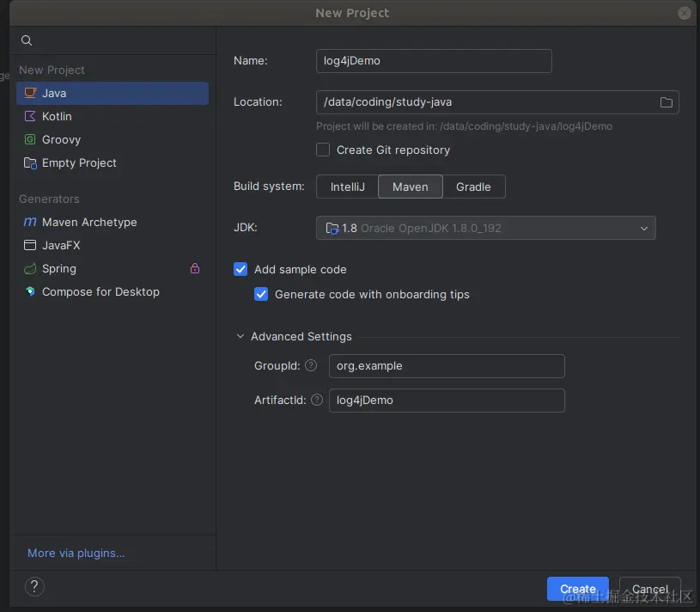The image size is (700, 612).
Task: Click the search magnifier icon
Action: (27, 40)
